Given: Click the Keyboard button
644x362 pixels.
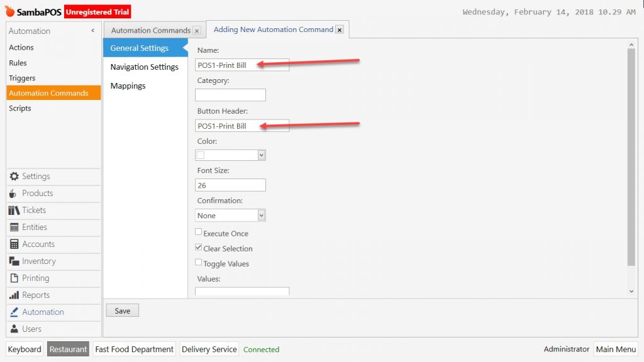Looking at the screenshot, I should (x=25, y=349).
